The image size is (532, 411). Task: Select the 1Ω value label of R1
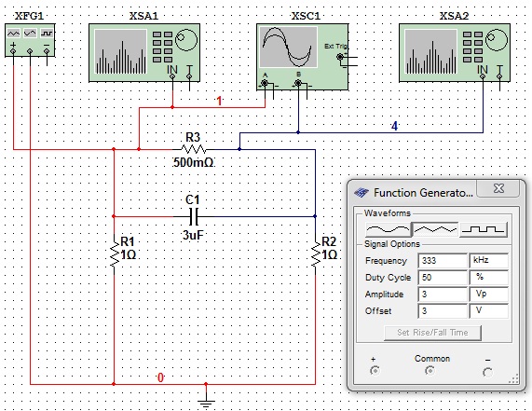129,254
